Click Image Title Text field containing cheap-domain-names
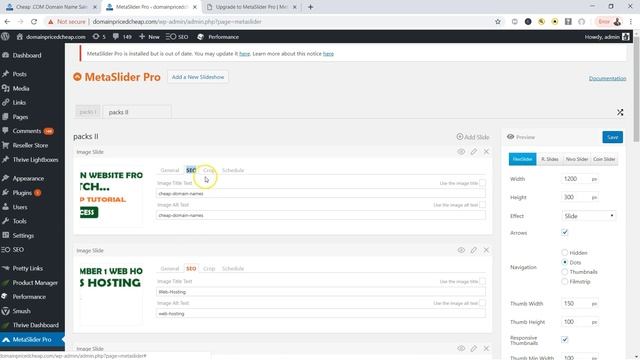Image resolution: width=640 pixels, height=360 pixels. click(x=321, y=193)
